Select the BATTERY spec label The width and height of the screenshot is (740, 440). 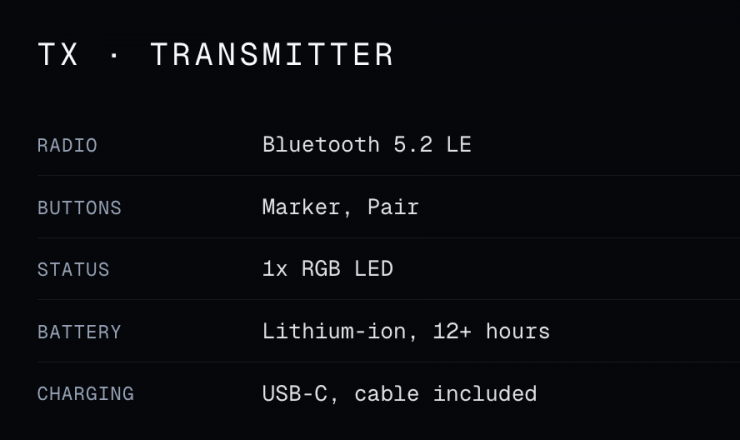(x=79, y=332)
